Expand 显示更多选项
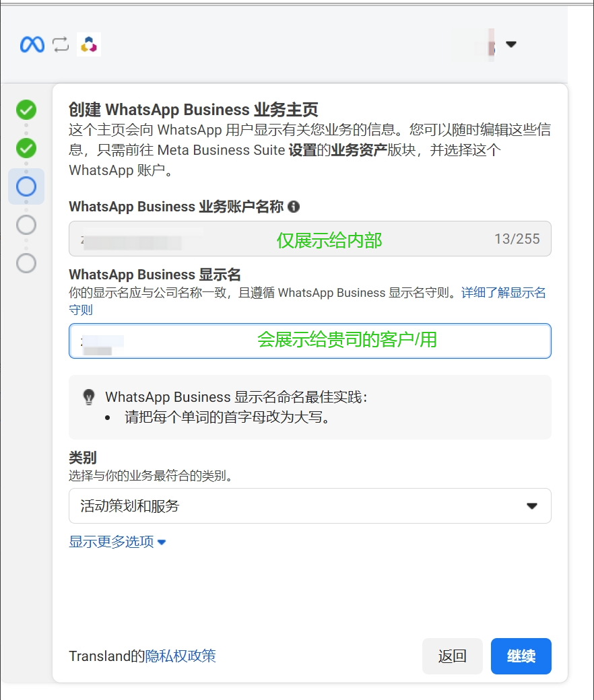 pyautogui.click(x=117, y=542)
